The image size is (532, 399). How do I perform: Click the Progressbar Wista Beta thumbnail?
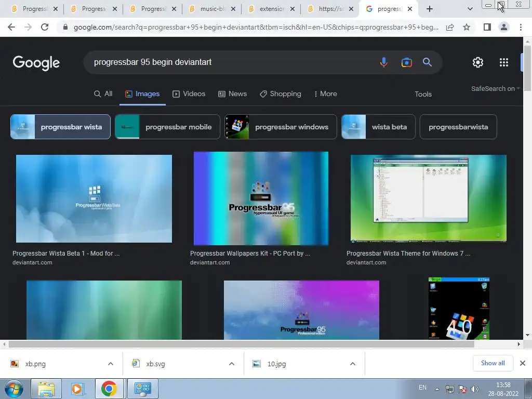(94, 199)
